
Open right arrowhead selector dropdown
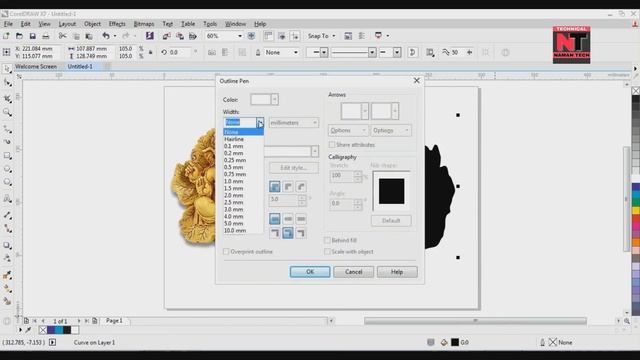pos(395,111)
